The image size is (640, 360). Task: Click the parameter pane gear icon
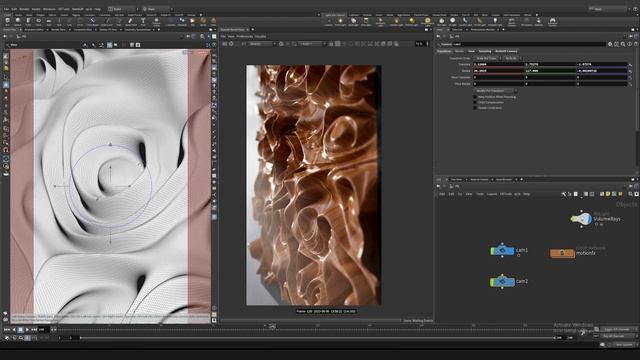pos(610,44)
